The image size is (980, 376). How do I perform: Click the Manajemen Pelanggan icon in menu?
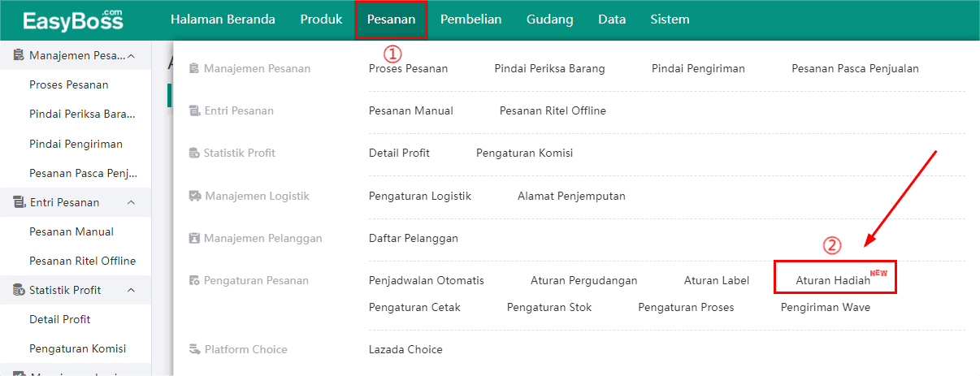[194, 238]
